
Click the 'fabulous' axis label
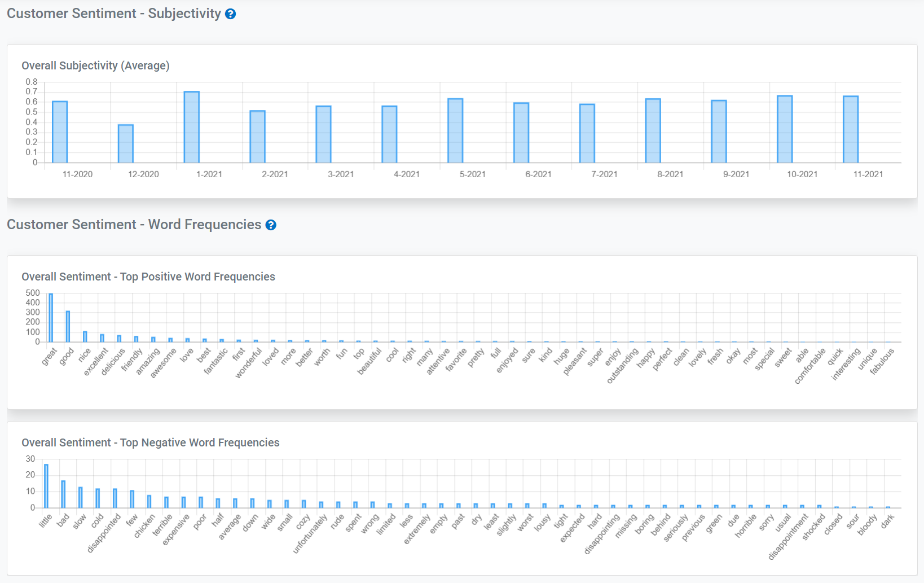point(883,362)
